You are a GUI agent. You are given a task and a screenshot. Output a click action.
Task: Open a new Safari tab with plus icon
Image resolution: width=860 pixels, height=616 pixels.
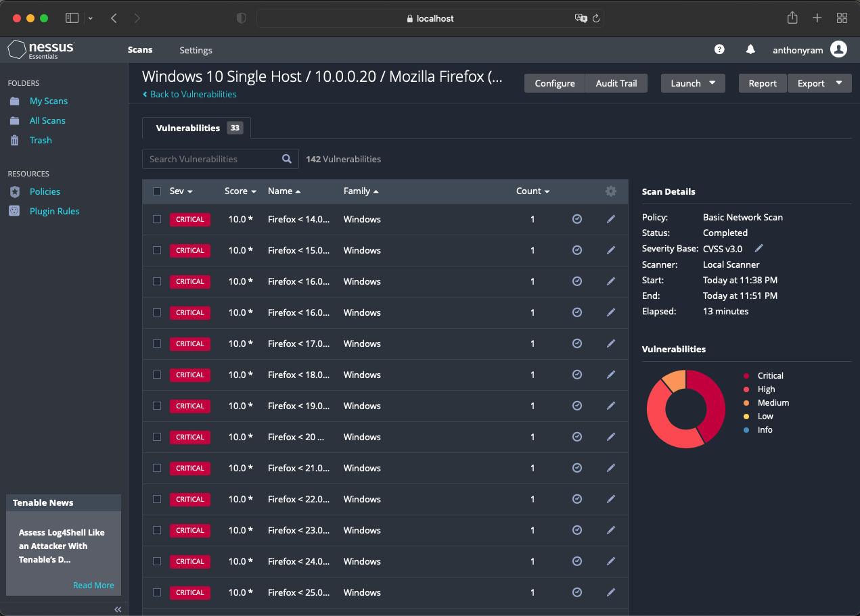tap(817, 18)
